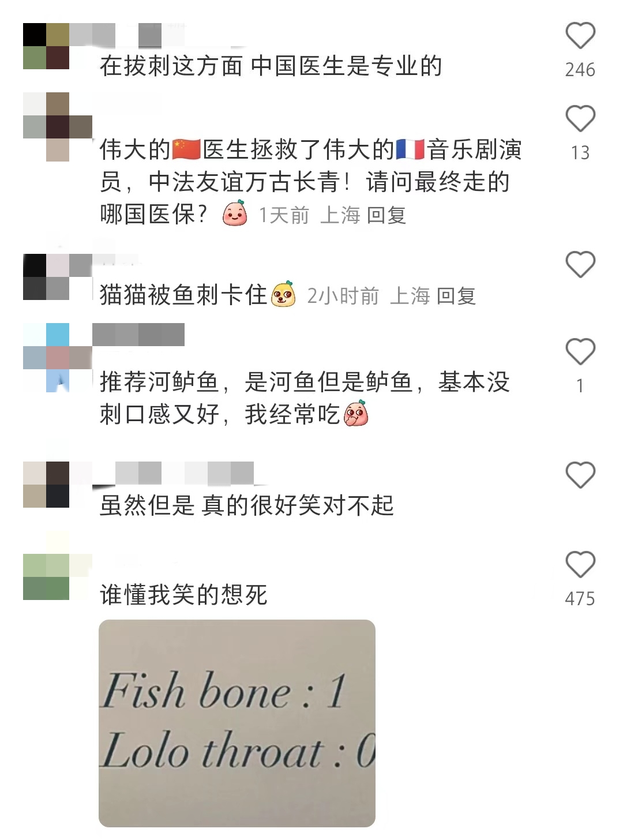The image size is (623, 840).
Task: Tap the 246 like count
Action: point(580,70)
